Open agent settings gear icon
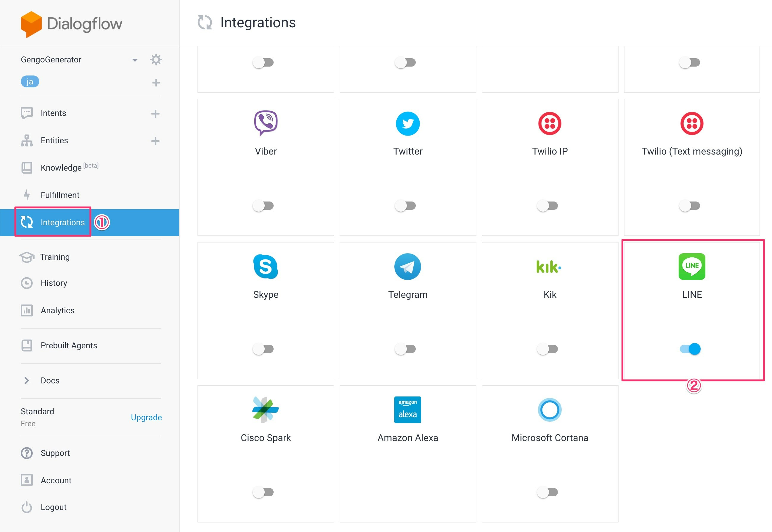Viewport: 772px width, 532px height. coord(156,60)
